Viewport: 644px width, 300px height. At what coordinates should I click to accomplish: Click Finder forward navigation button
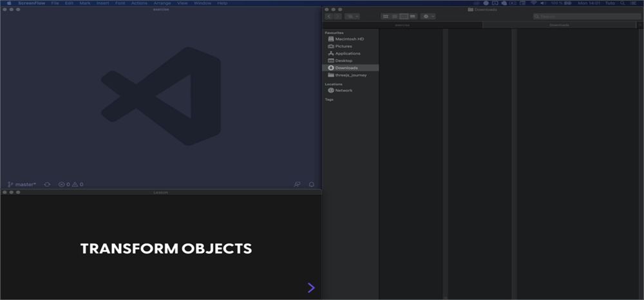tap(337, 16)
